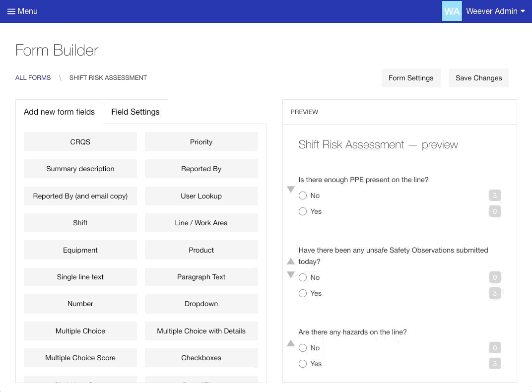Screen dimensions: 532x392
Task: Click the WA user avatar
Action: (x=452, y=11)
